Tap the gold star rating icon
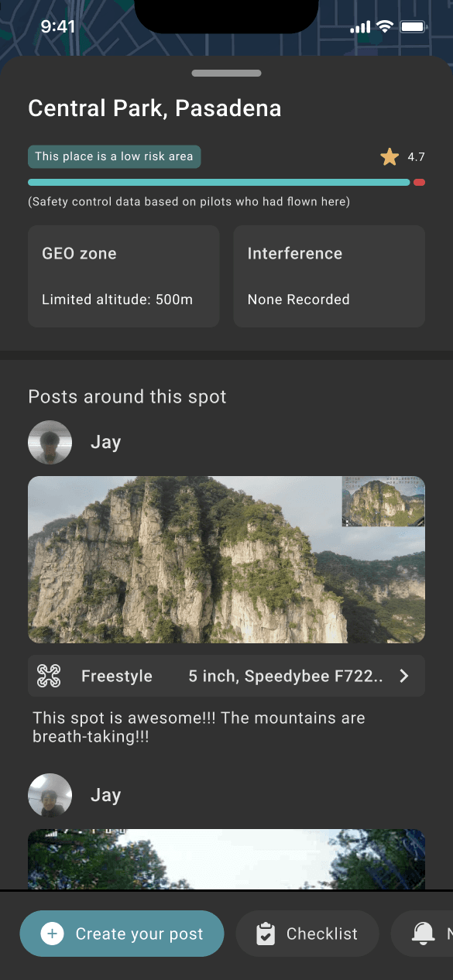This screenshot has width=453, height=980. [390, 157]
